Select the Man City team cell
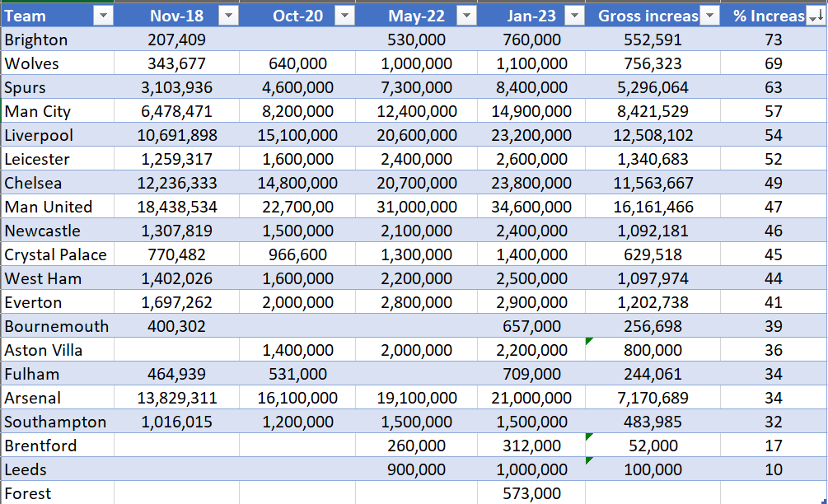The image size is (828, 504). click(x=58, y=111)
